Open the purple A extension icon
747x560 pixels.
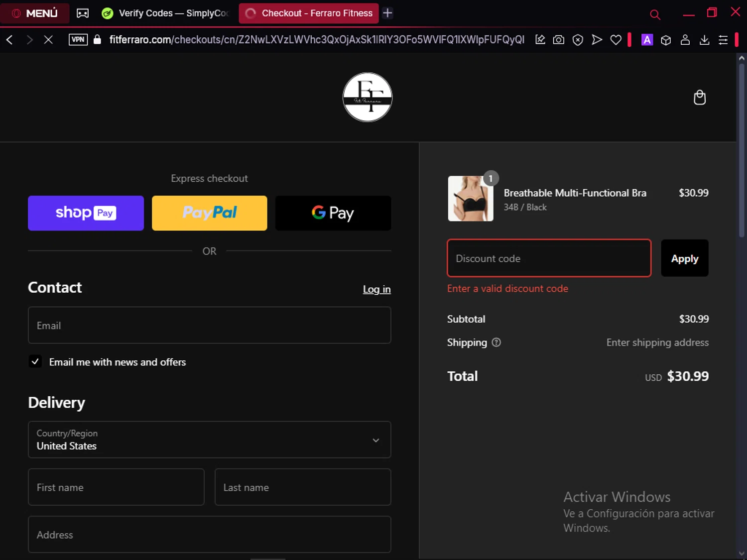click(647, 40)
